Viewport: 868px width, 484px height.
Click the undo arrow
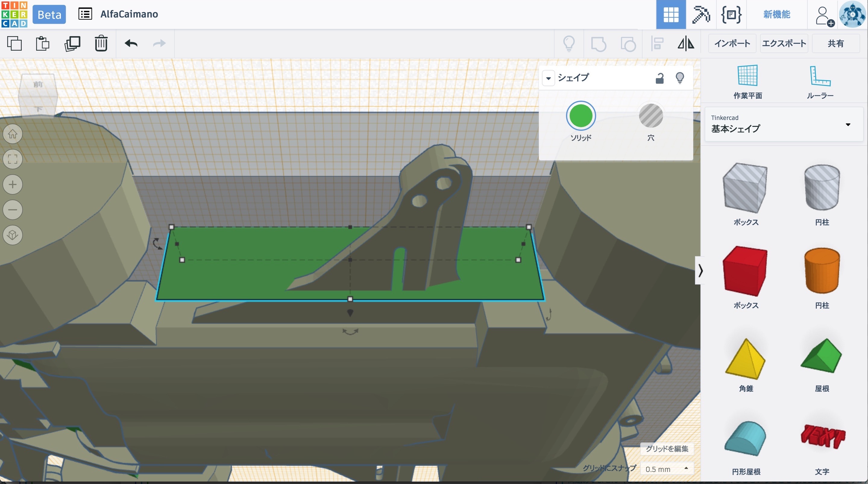[131, 43]
